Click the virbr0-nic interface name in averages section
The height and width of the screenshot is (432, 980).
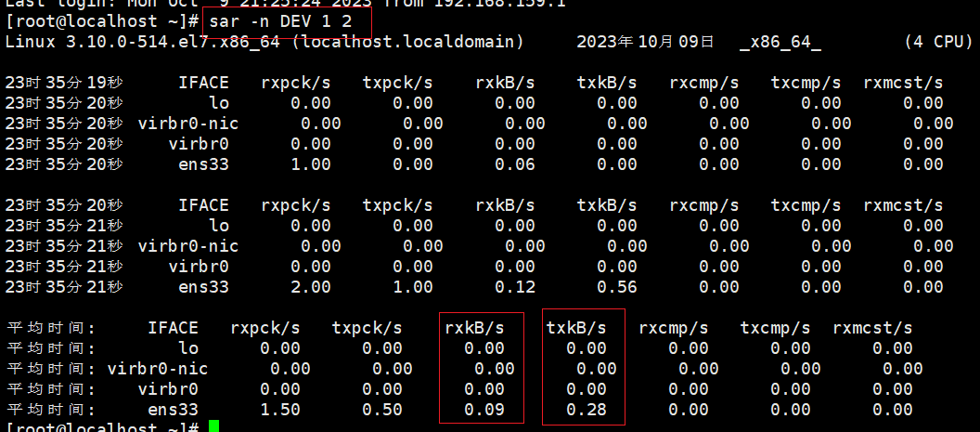pyautogui.click(x=158, y=369)
